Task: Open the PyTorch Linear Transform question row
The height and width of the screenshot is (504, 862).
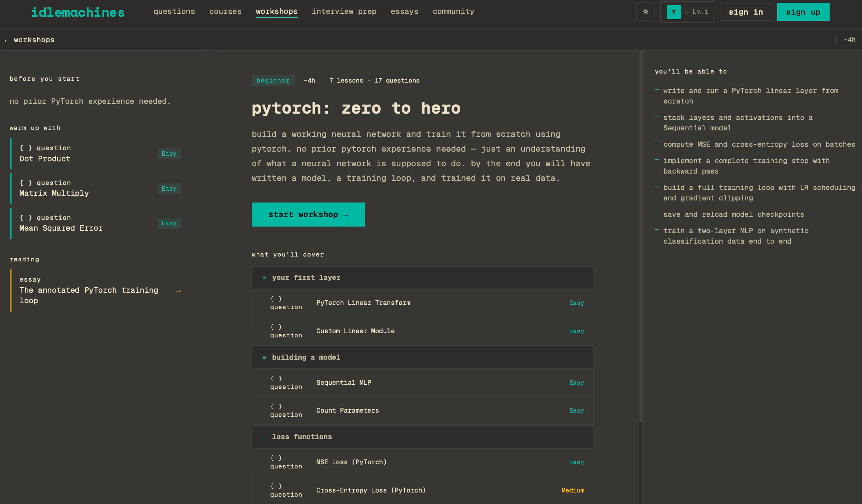Action: (x=422, y=303)
